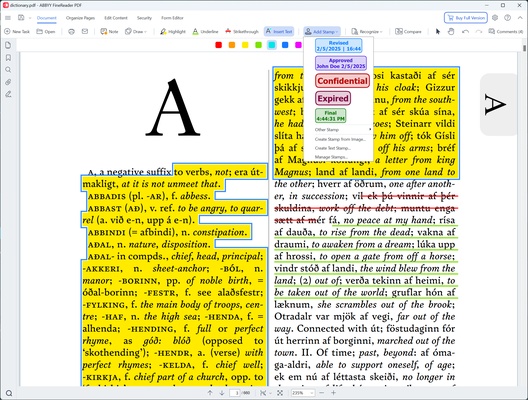Viewport: 528px width, 400px height.
Task: Open the Attachments paperclip panel
Action: pyautogui.click(x=8, y=82)
